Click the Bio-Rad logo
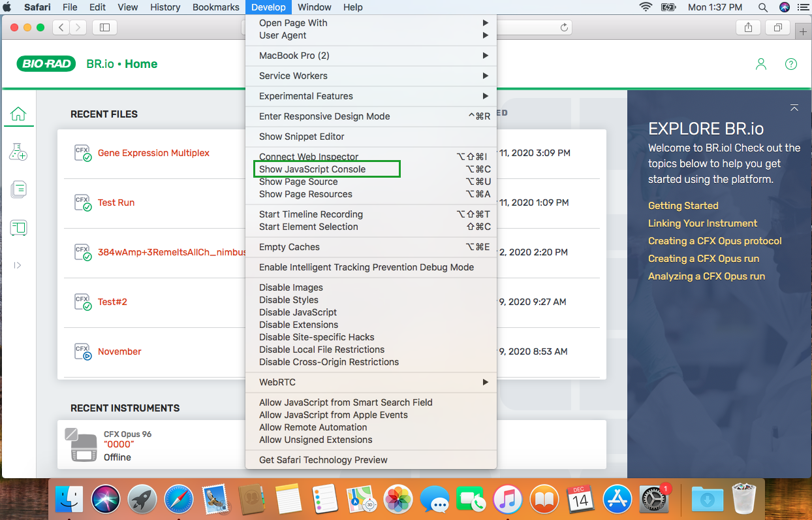Viewport: 812px width, 520px height. coord(46,64)
